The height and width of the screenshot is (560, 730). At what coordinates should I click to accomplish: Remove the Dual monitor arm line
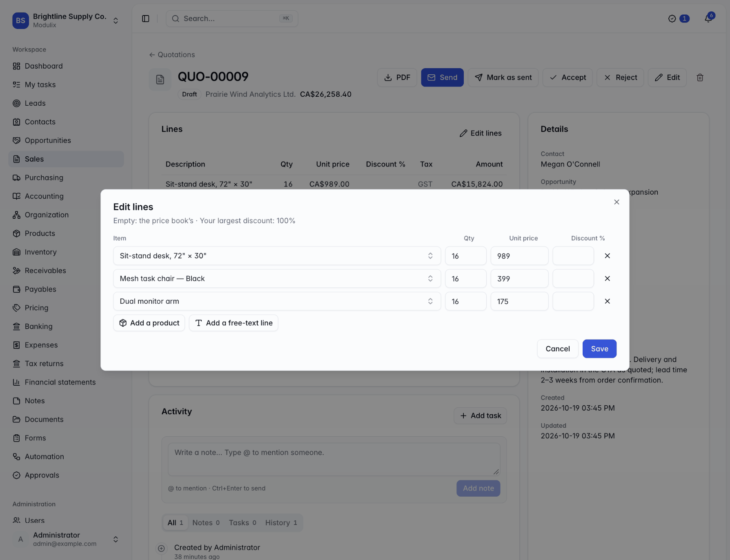click(607, 301)
